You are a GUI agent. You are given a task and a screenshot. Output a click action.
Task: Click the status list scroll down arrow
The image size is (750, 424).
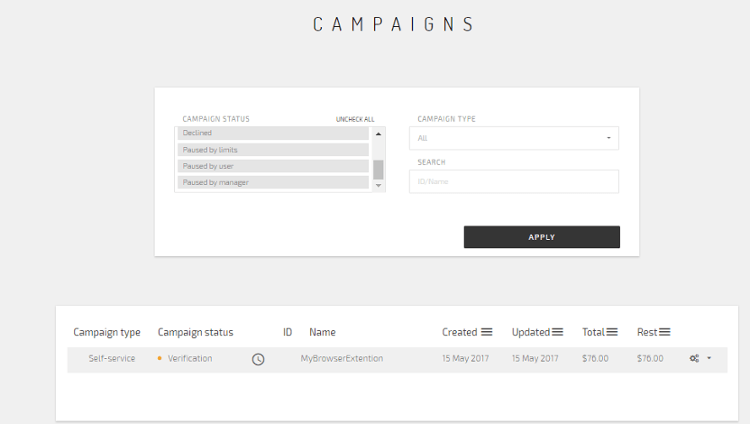378,186
